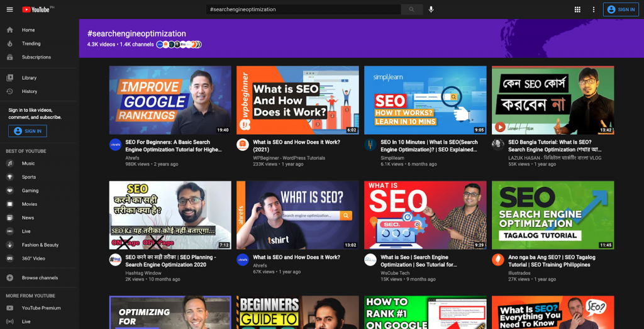Viewport: 644px width, 329px height.
Task: Click '4.3K videos • 1.4K channels' text
Action: tap(120, 45)
